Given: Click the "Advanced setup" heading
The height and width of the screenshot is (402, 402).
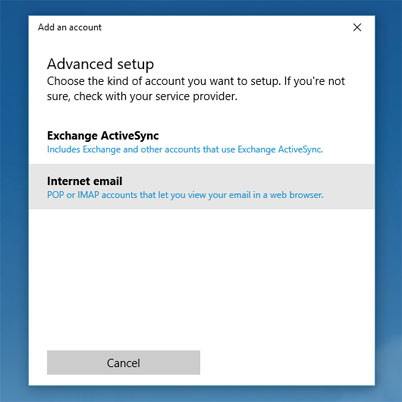Looking at the screenshot, I should [x=100, y=64].
